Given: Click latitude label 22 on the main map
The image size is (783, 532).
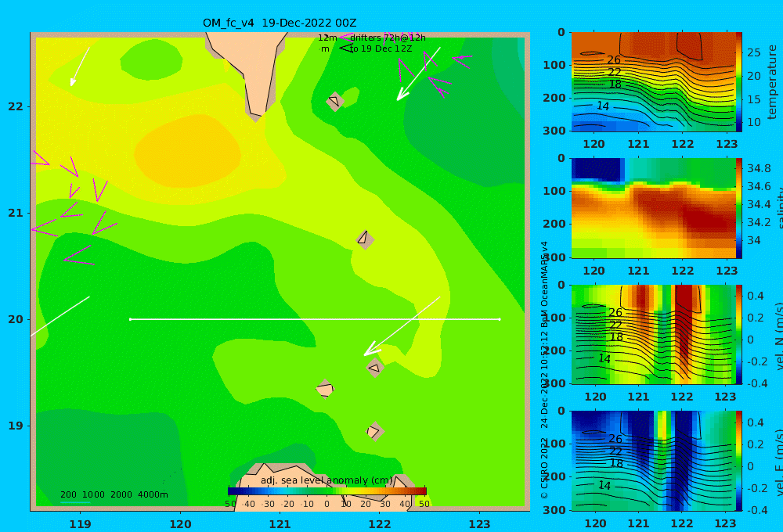Looking at the screenshot, I should 16,106.
